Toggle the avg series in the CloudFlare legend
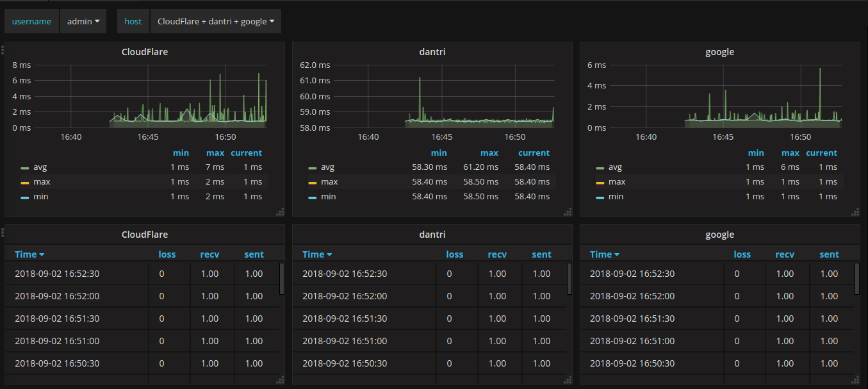 [x=40, y=167]
